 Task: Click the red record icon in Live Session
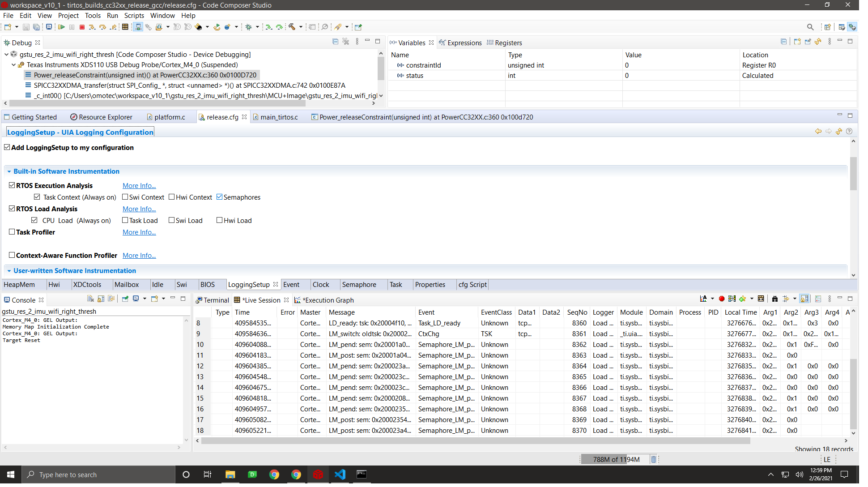pos(722,299)
